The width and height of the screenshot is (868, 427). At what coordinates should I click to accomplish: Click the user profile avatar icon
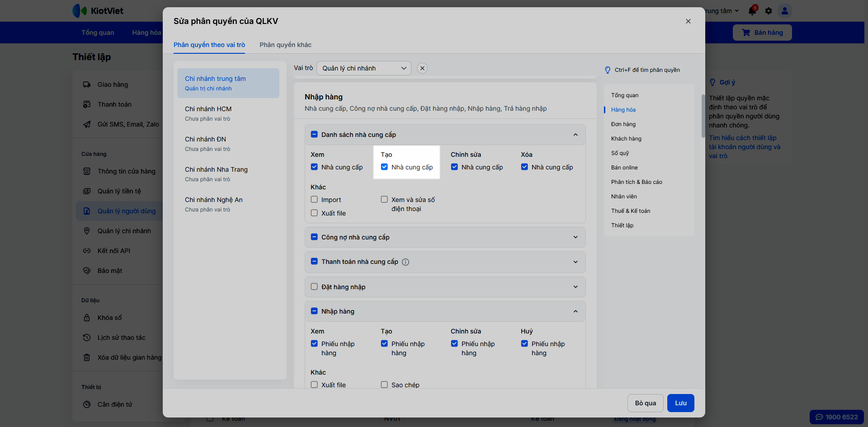point(785,11)
